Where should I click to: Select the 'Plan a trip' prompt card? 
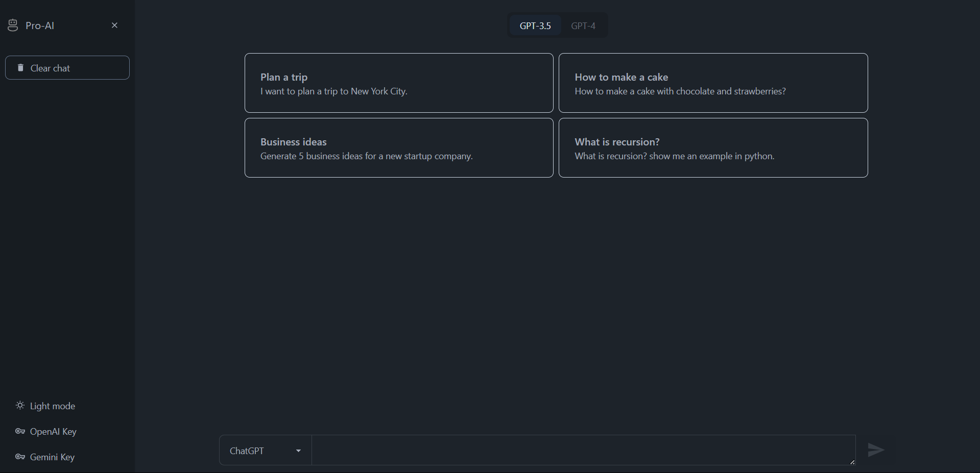398,83
